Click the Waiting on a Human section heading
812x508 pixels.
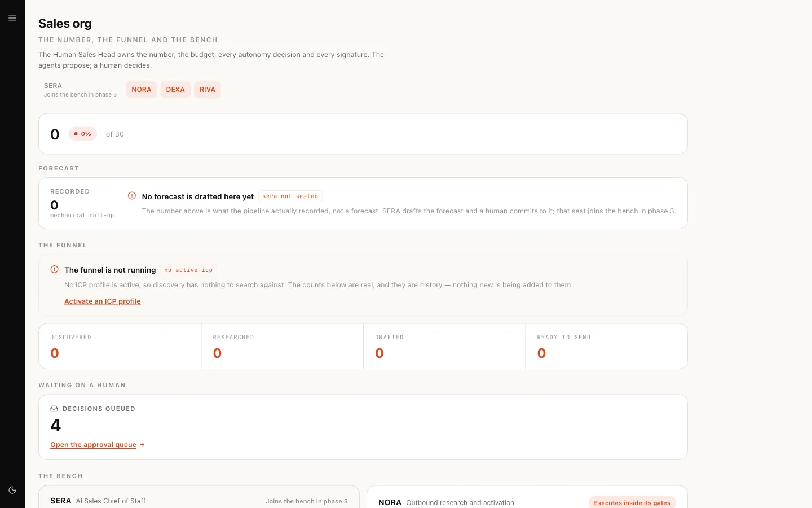pos(82,385)
